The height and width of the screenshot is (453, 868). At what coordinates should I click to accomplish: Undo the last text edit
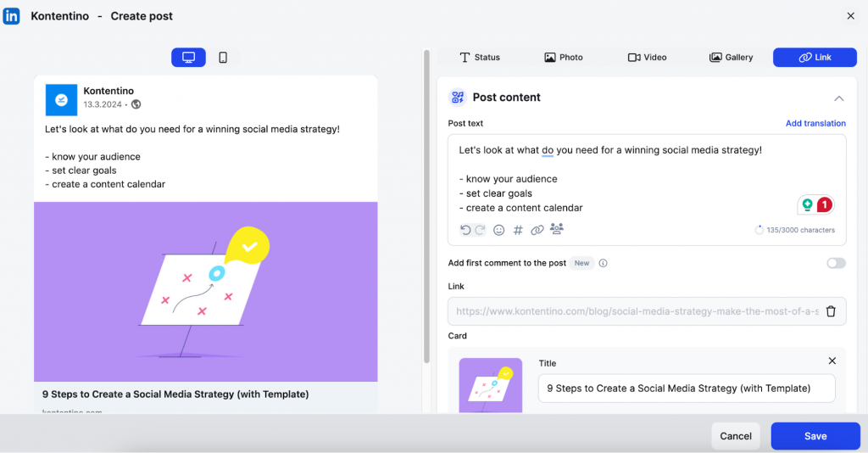(x=465, y=230)
